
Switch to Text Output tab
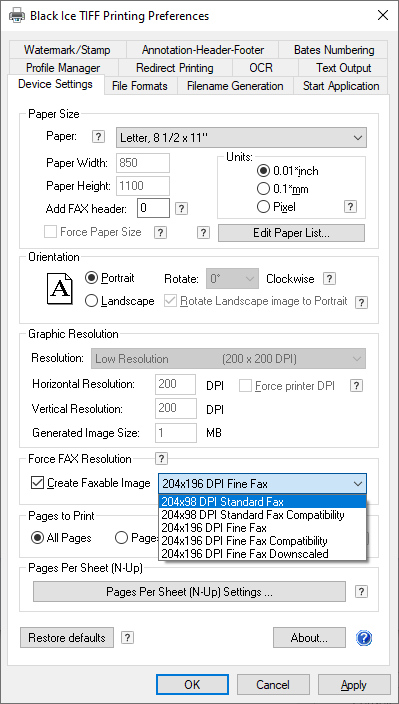click(343, 68)
